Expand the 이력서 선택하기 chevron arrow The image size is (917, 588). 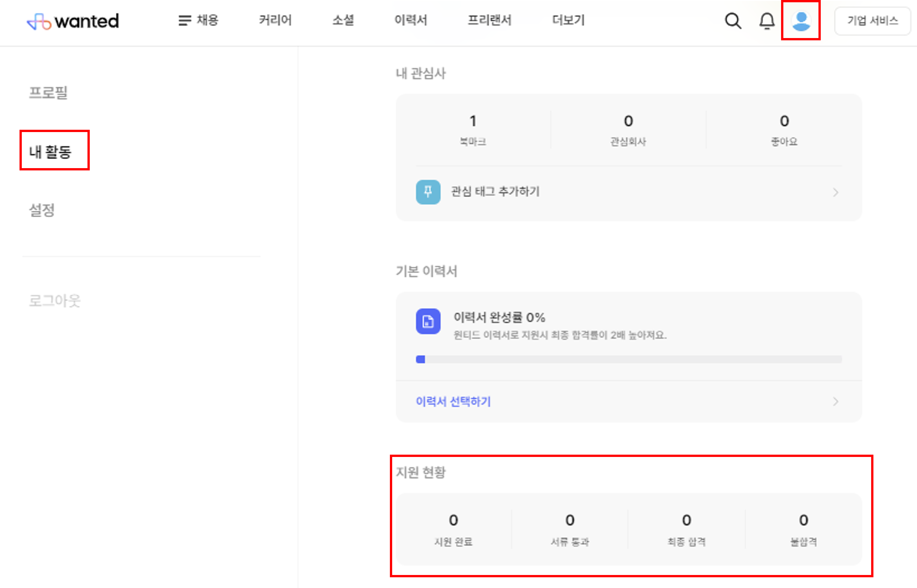point(836,401)
